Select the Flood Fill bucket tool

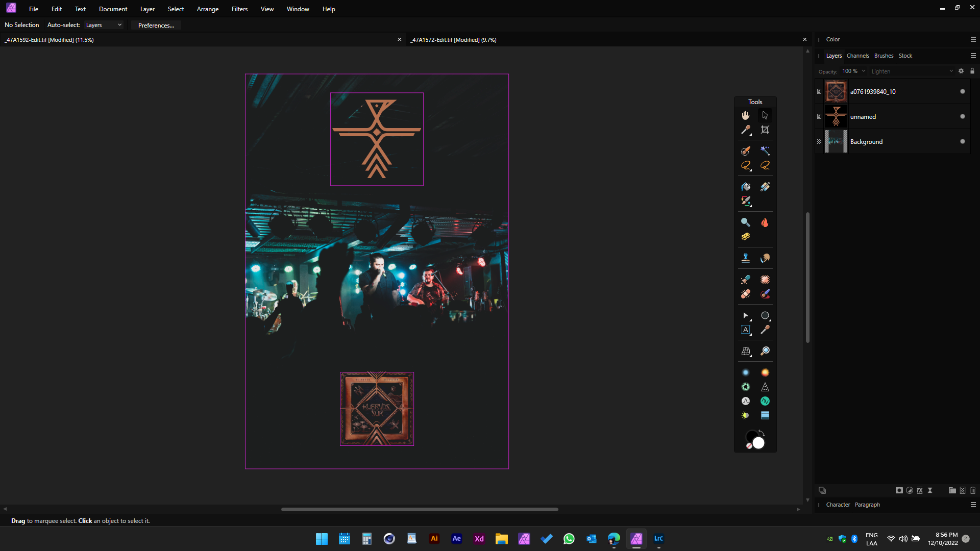[746, 187]
